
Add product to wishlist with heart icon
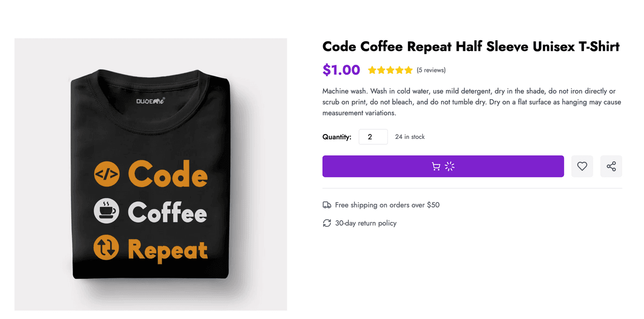click(x=582, y=166)
